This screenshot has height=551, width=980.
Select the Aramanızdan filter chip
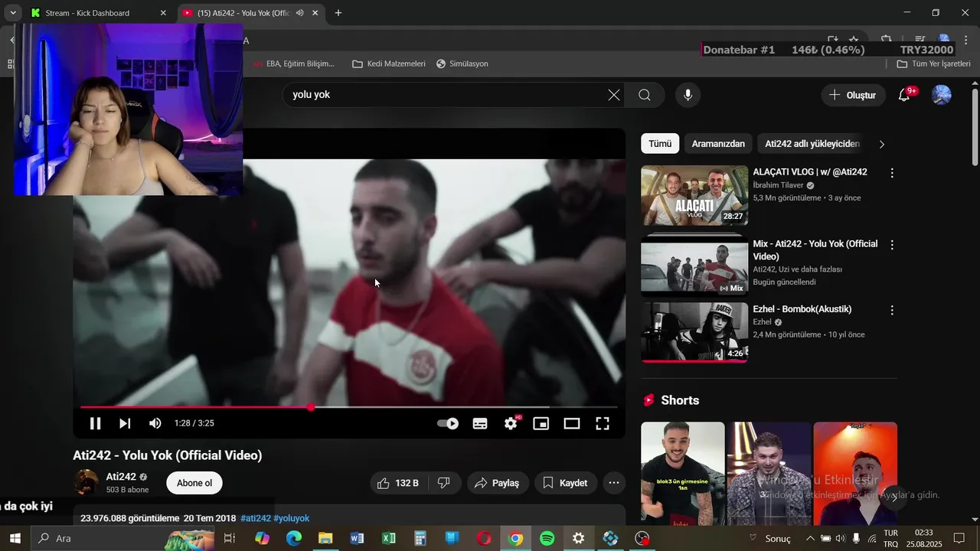tap(718, 144)
